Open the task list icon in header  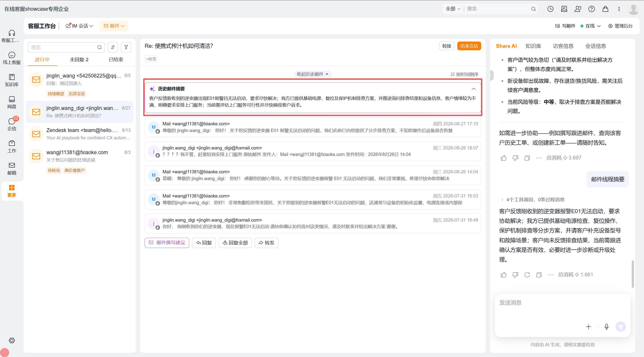tap(564, 9)
